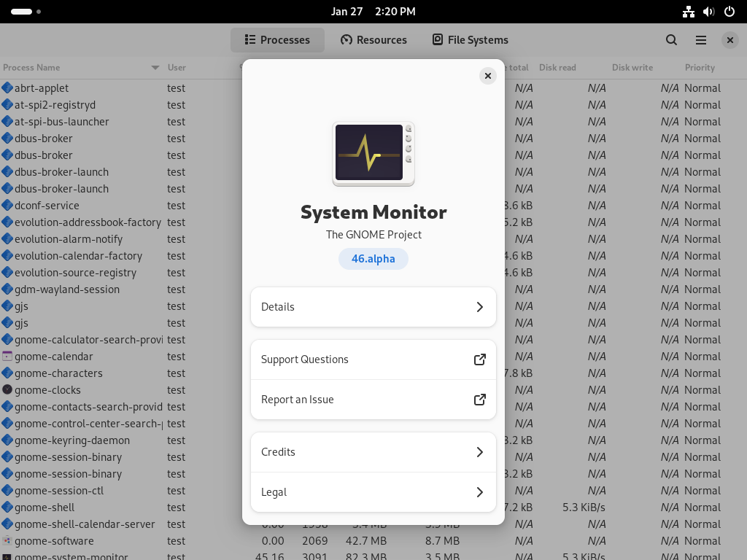Select the evolution-calendar-factory process name
Viewport: 747px width, 560px height.
coord(78,256)
